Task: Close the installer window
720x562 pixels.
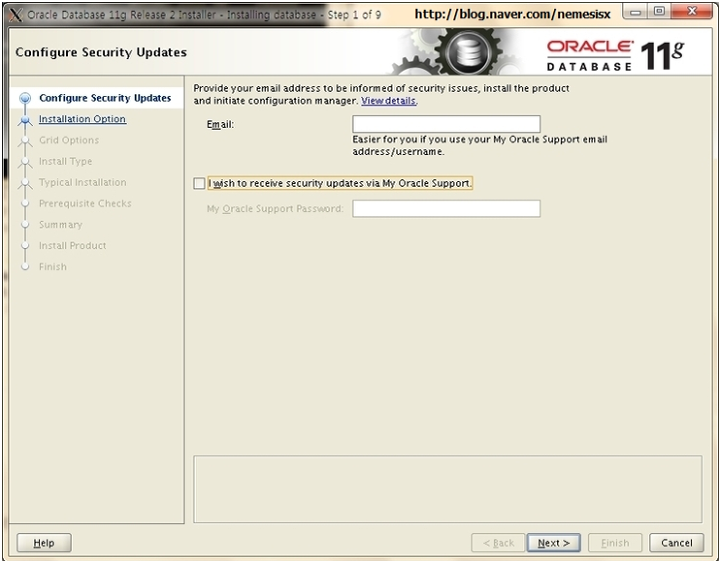Action: (692, 11)
